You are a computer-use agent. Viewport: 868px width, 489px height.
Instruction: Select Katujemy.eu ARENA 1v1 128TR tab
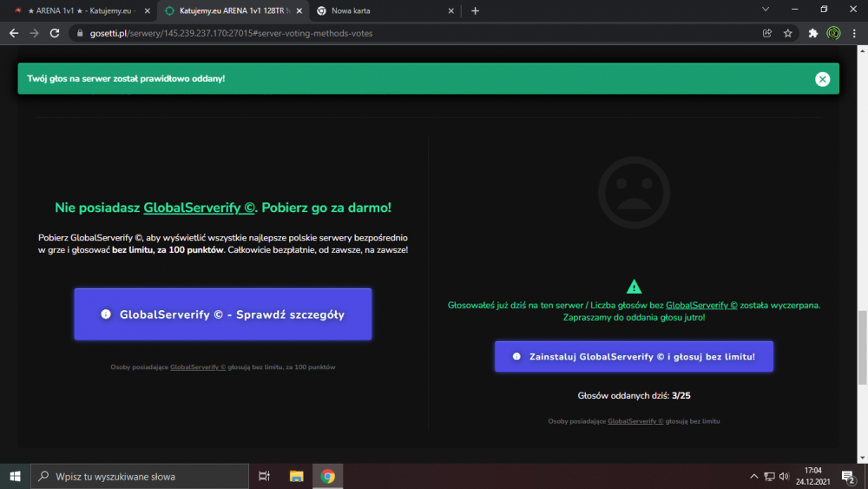coord(233,10)
